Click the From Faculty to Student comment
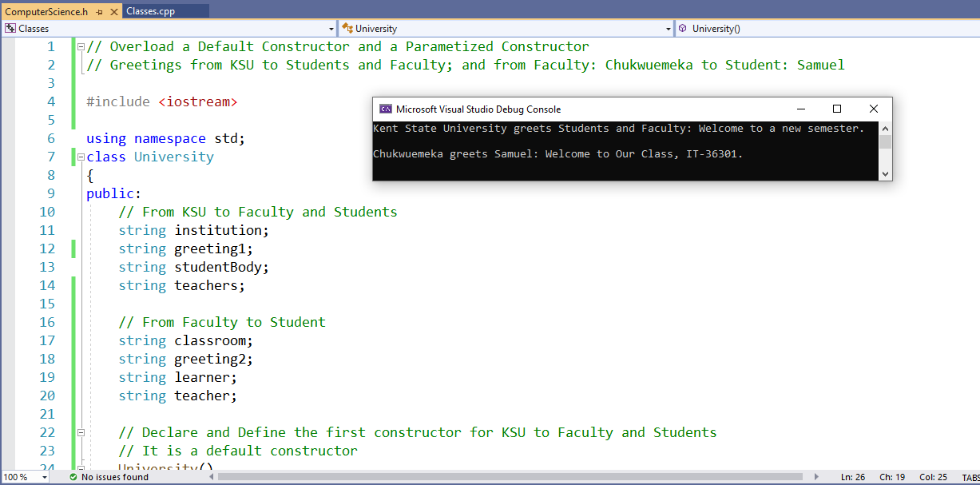Image resolution: width=980 pixels, height=485 pixels. pyautogui.click(x=222, y=322)
